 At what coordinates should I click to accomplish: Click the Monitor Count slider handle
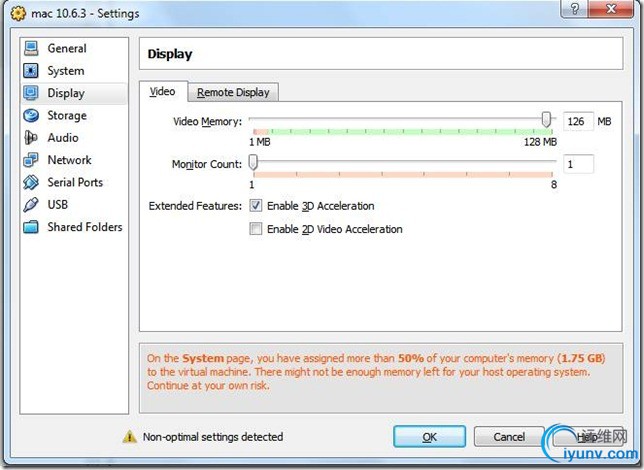pyautogui.click(x=253, y=162)
